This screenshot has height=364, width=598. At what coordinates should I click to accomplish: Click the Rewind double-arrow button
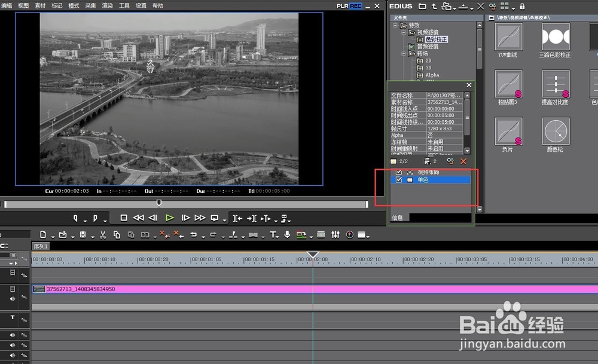(139, 218)
